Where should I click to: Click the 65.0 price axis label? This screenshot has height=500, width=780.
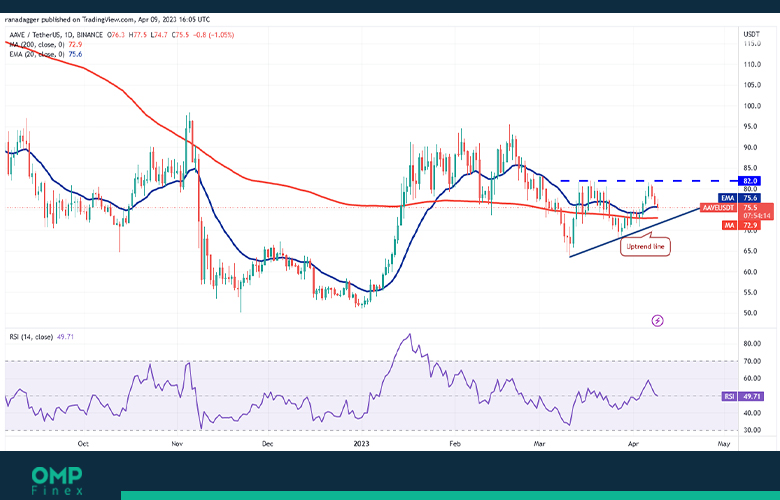752,251
